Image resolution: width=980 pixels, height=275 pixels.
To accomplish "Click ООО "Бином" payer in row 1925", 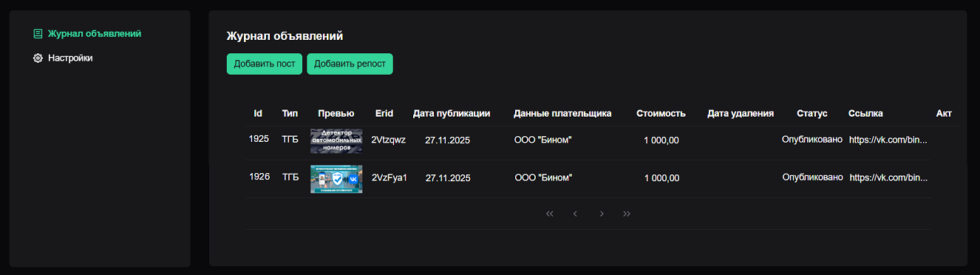I will point(543,140).
